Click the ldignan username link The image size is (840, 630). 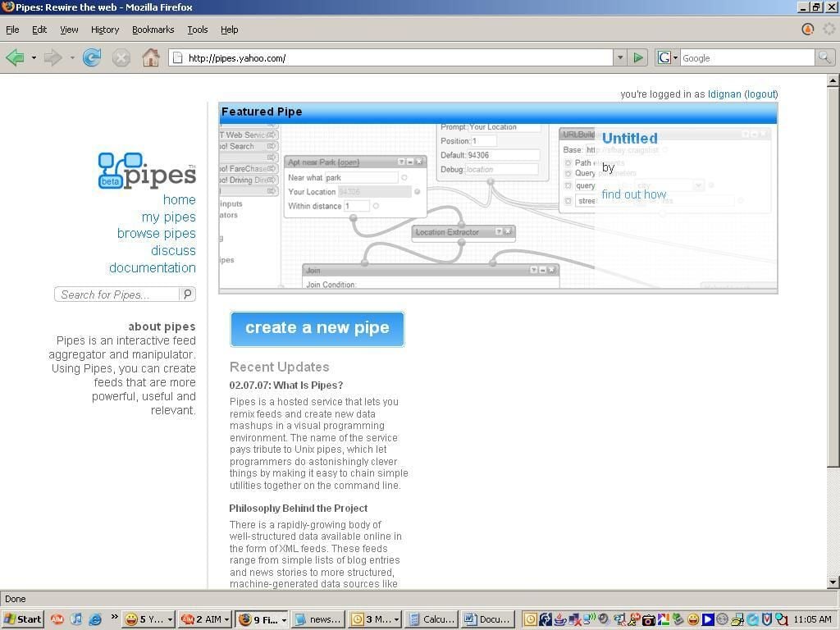point(724,94)
